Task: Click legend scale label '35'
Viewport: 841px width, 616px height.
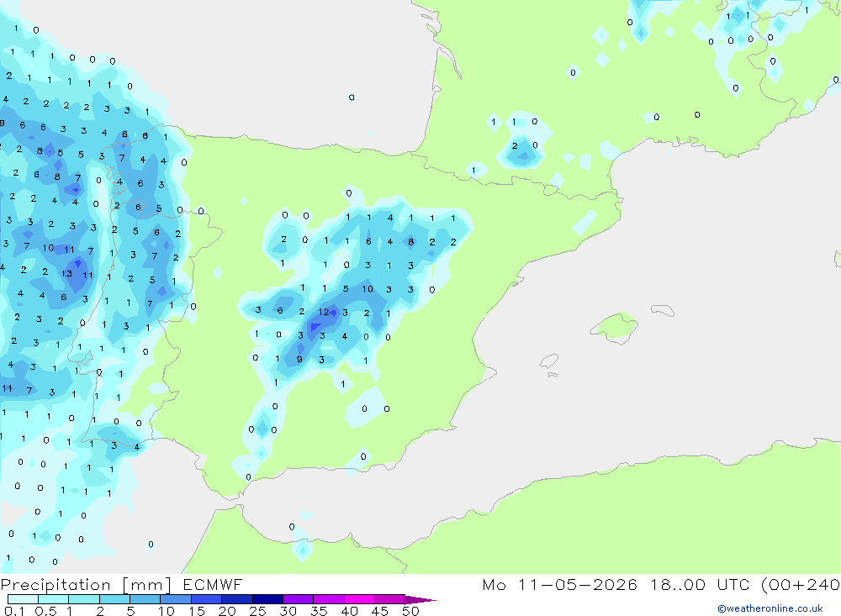Action: (x=319, y=611)
